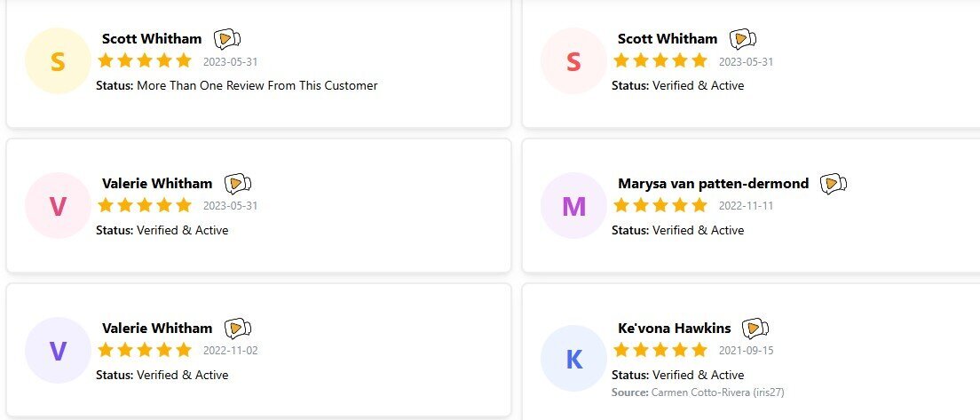Click the purple M avatar
The height and width of the screenshot is (420, 980).
click(573, 206)
